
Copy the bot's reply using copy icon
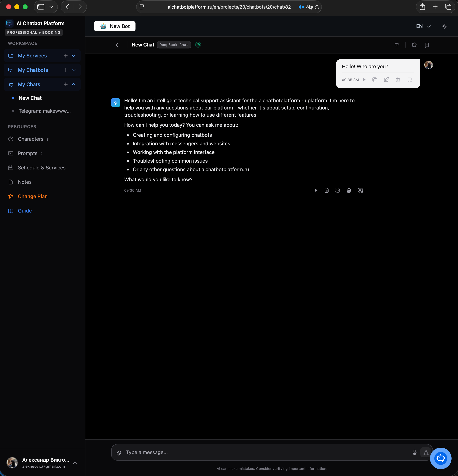pos(338,190)
